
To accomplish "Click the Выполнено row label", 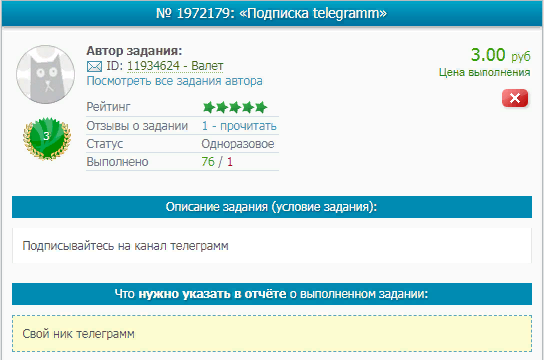I will tap(117, 162).
